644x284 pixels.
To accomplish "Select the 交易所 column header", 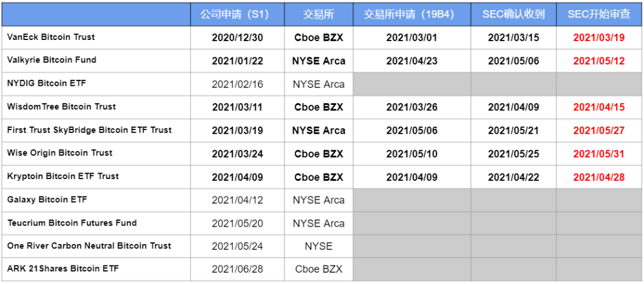I will tap(318, 14).
